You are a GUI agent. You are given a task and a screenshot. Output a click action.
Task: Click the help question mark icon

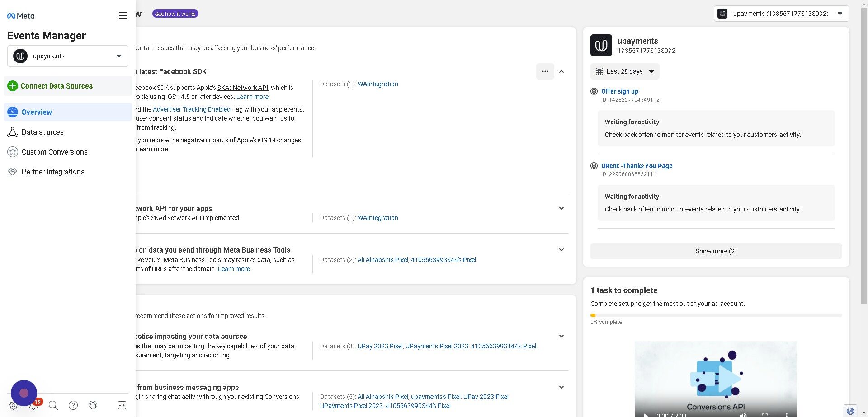73,405
